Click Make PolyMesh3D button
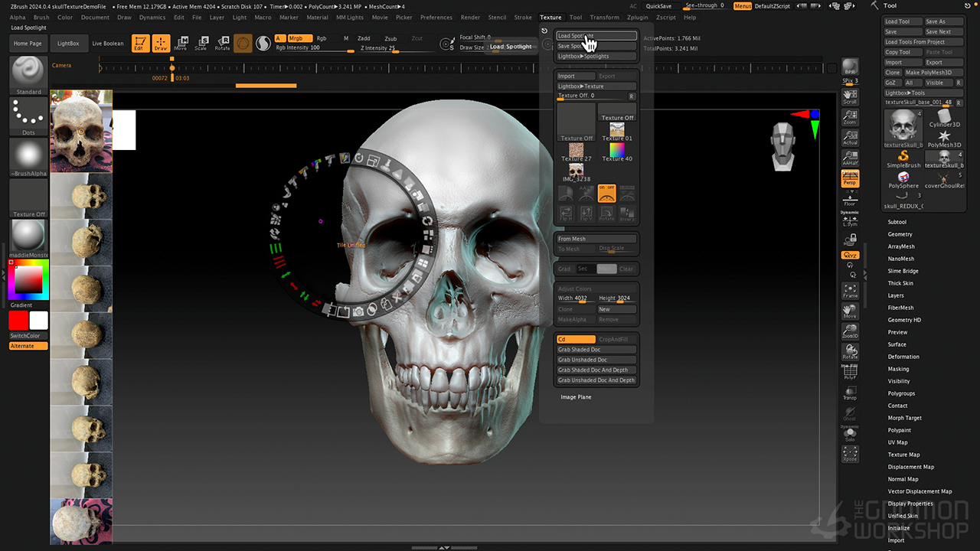 tap(933, 73)
